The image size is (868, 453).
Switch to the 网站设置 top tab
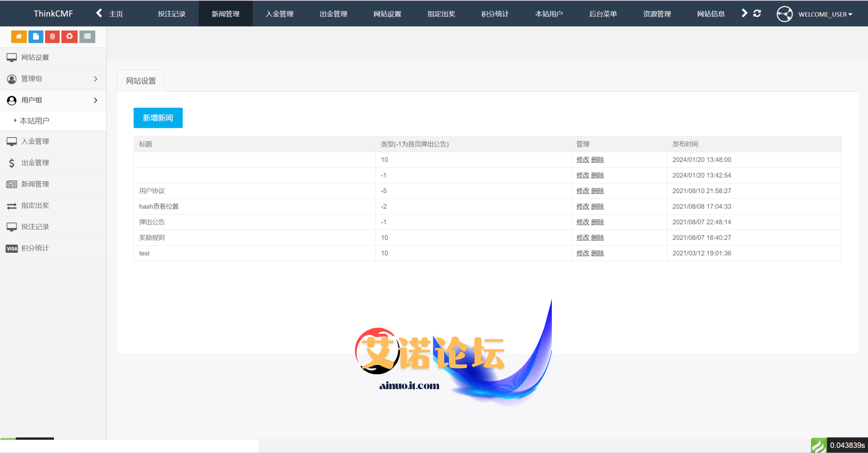point(387,14)
